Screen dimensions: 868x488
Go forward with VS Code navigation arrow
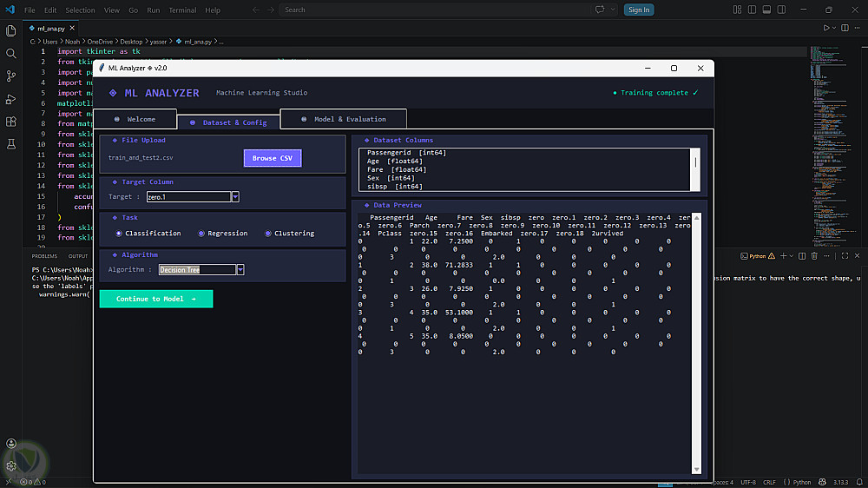(271, 10)
